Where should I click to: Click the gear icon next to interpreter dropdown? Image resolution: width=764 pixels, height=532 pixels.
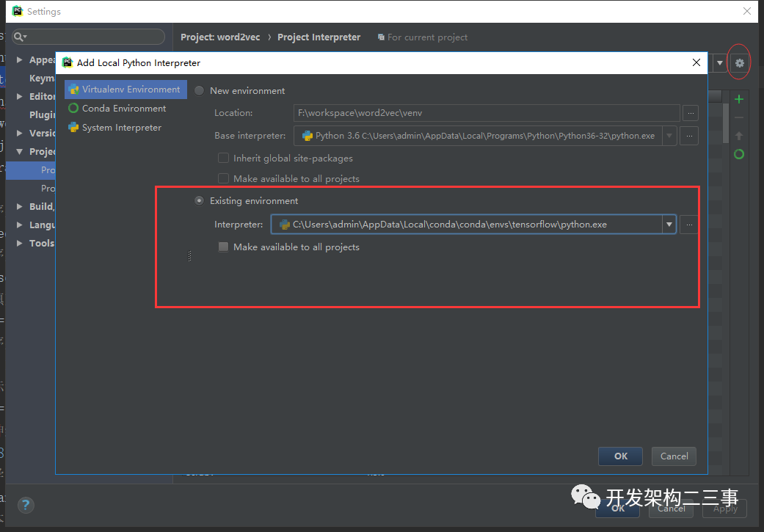(x=739, y=63)
